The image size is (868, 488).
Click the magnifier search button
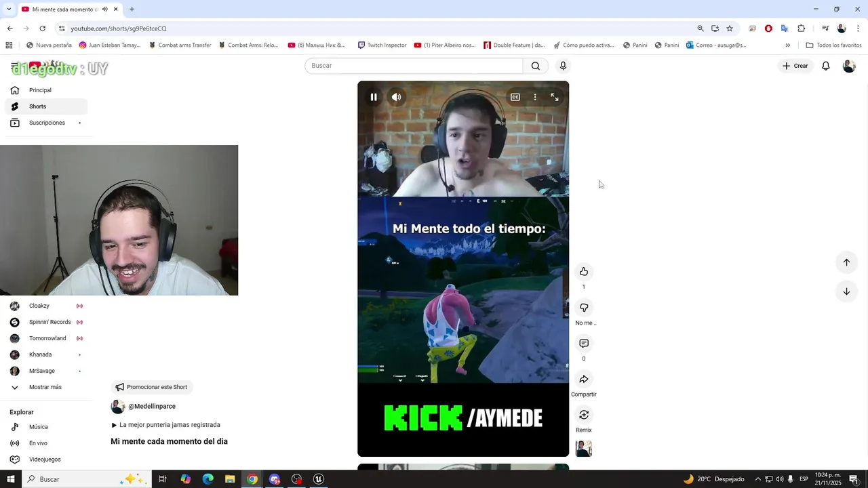536,66
